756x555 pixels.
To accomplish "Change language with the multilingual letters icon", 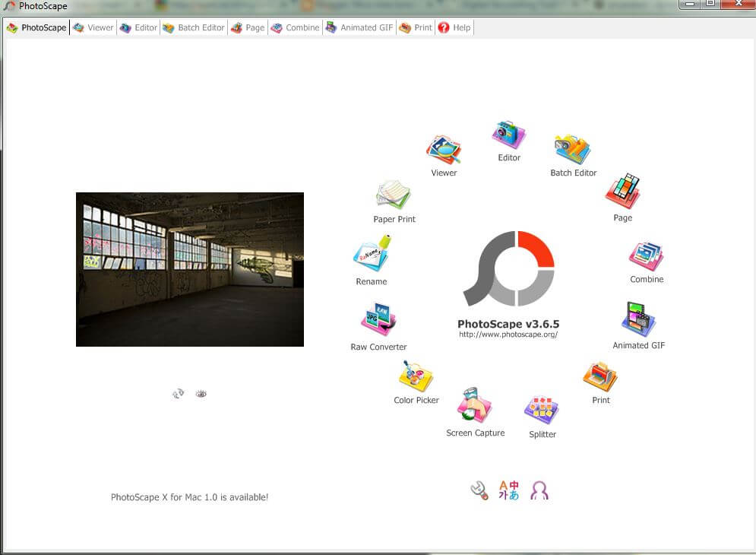I will (x=508, y=490).
